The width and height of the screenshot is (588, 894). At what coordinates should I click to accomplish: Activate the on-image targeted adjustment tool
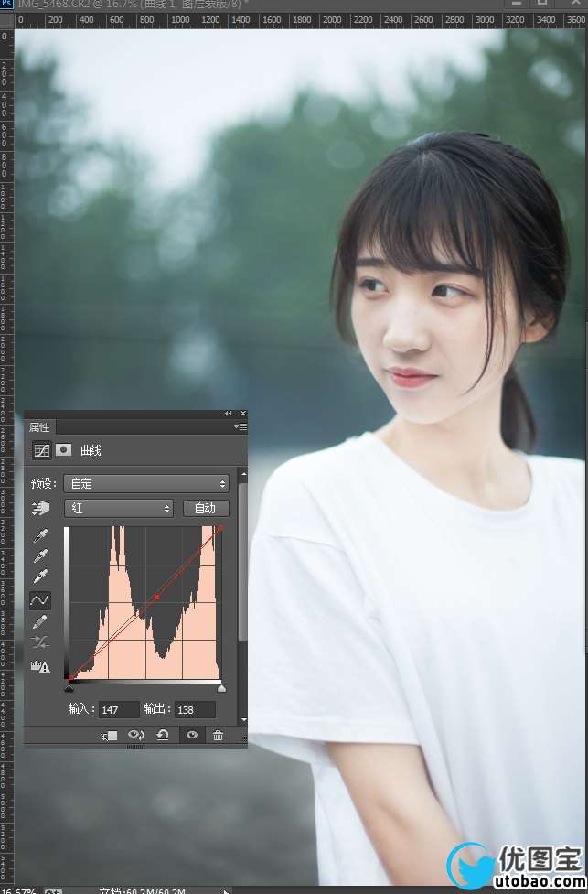[41, 509]
